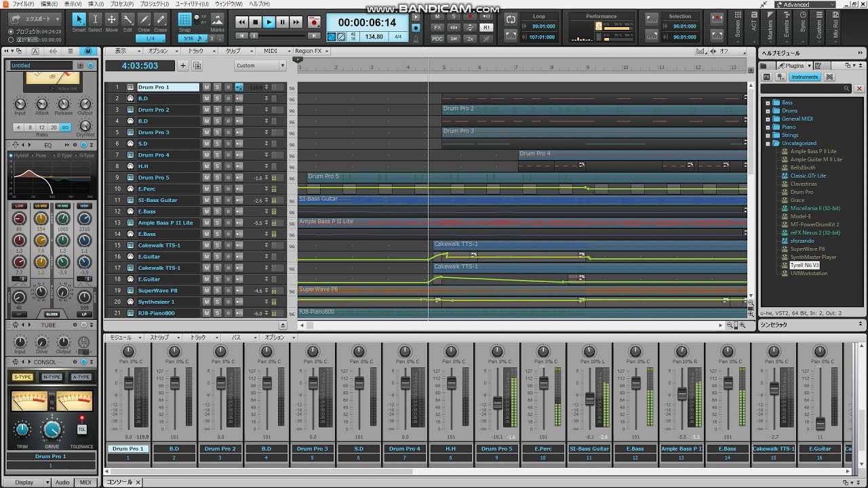The image size is (868, 488).
Task: Select the Draw tool
Action: tap(144, 21)
